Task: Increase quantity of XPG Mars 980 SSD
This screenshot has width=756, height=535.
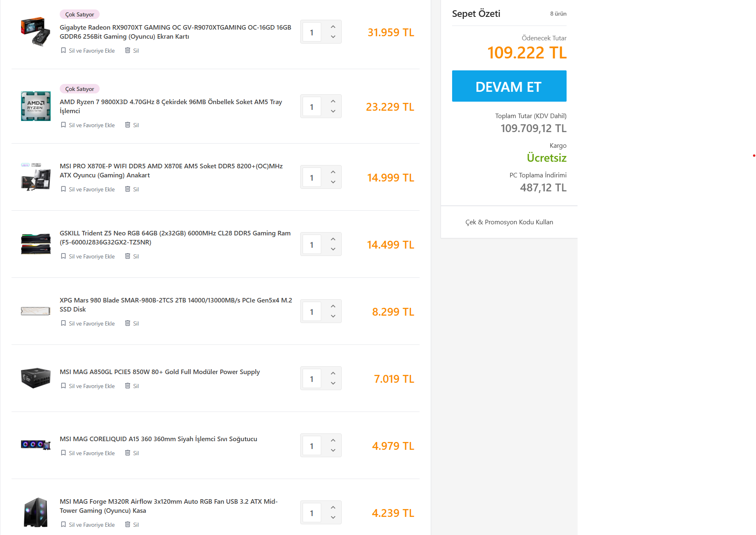Action: click(x=333, y=306)
